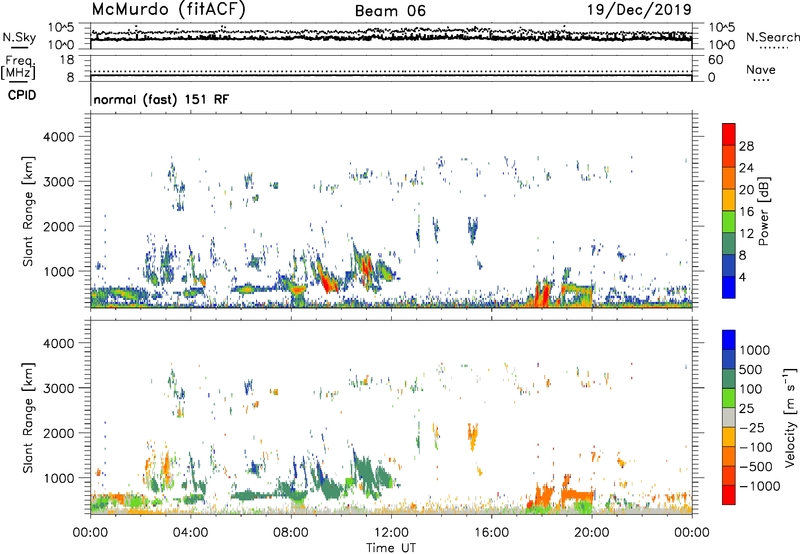Click the Freq. [MHz] axis label
Image resolution: width=800 pixels, height=554 pixels.
click(18, 67)
